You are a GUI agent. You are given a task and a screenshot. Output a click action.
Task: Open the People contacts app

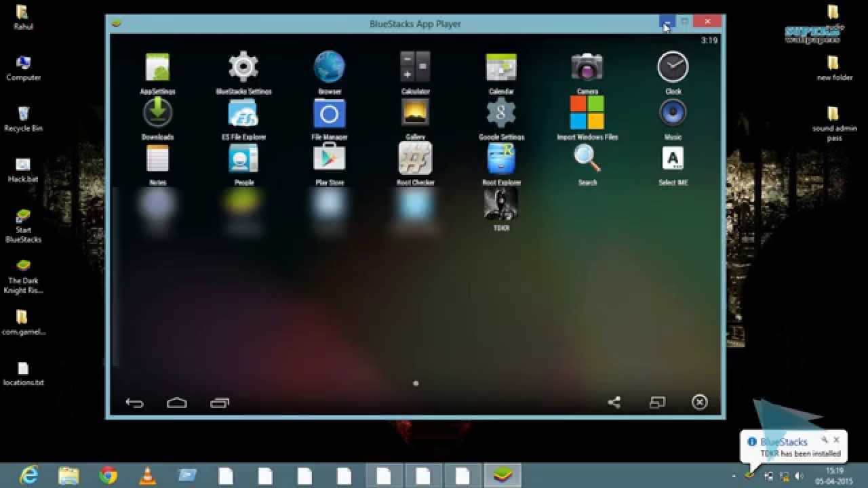pos(243,159)
